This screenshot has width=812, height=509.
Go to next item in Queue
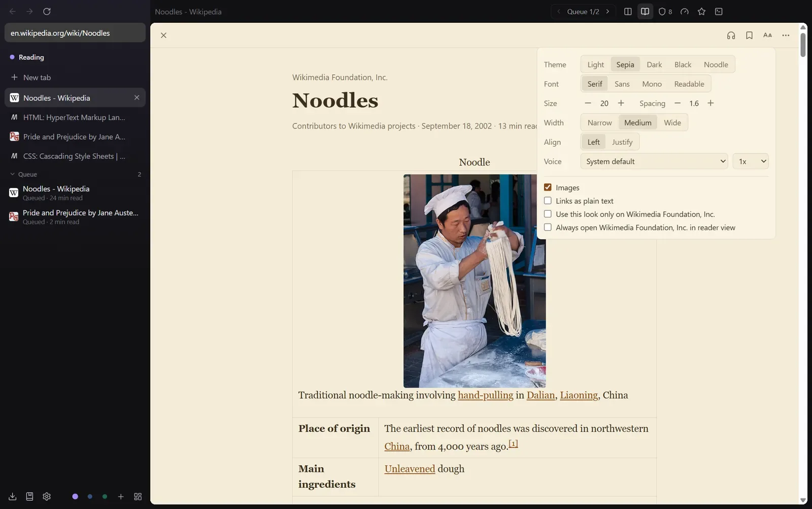[x=607, y=11]
